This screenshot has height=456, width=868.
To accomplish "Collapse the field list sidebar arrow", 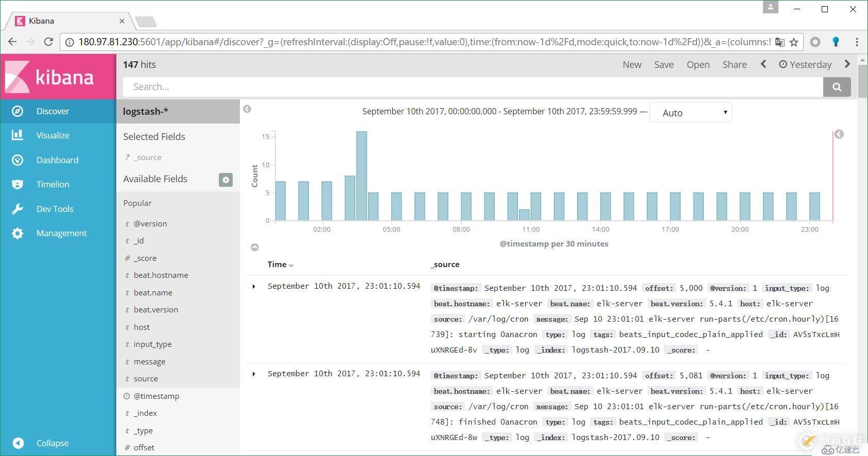I will click(x=247, y=109).
